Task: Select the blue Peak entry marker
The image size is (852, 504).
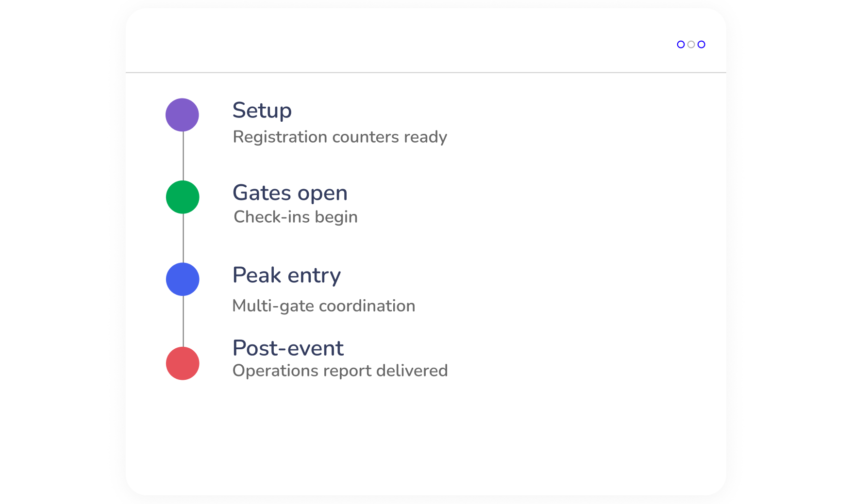Action: 183,279
